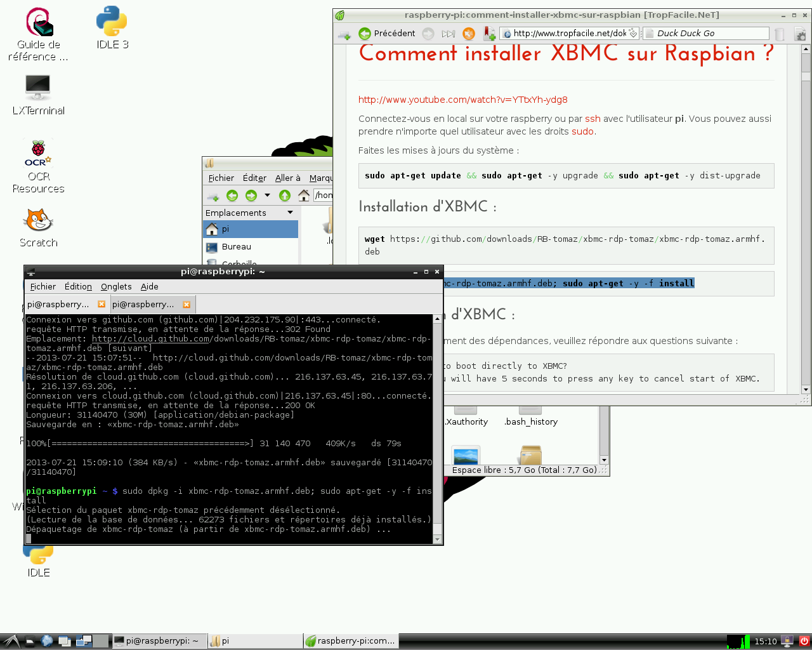
Task: Click file manager scrollbar down arrow
Action: [x=604, y=460]
